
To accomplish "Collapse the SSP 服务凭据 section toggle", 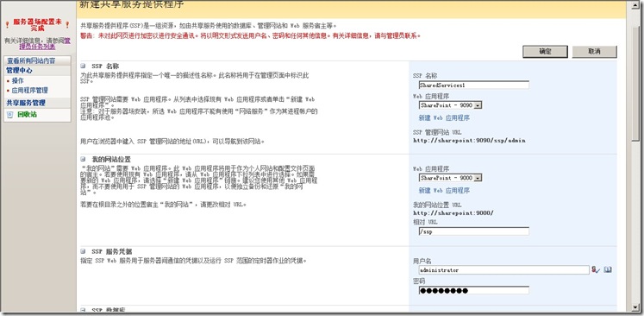I will pos(83,251).
